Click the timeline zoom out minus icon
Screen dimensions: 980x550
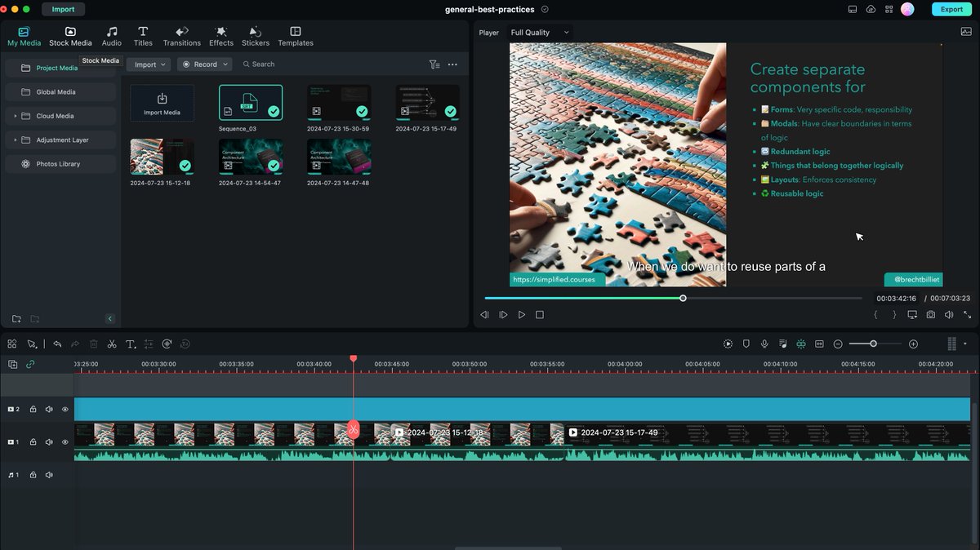[838, 344]
